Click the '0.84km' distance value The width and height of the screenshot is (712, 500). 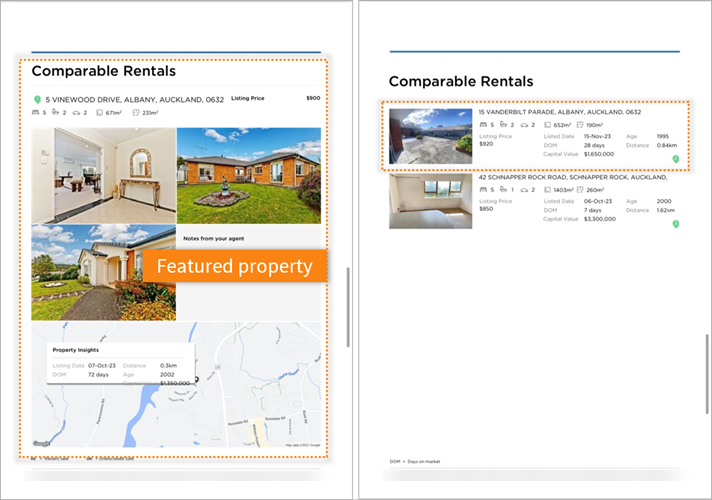667,145
